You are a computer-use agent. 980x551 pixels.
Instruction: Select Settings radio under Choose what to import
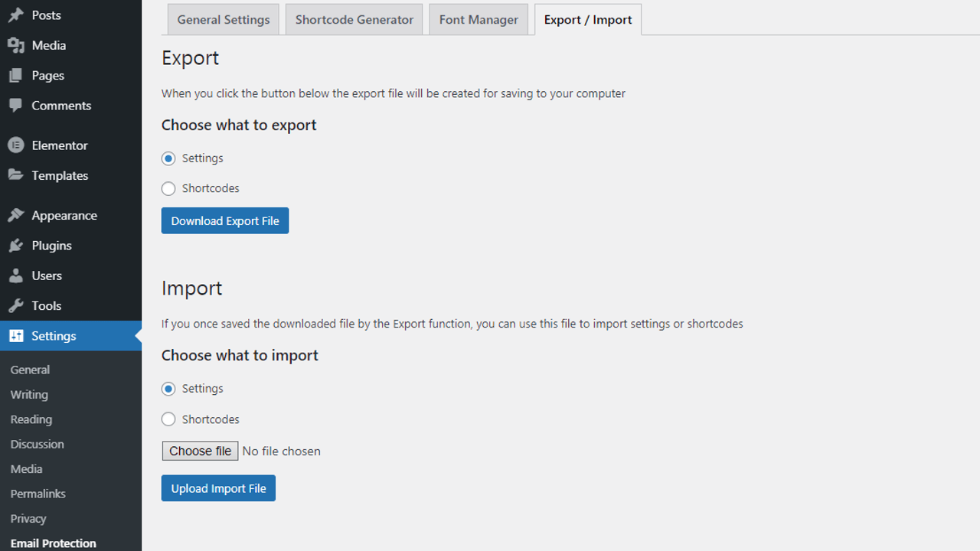(x=168, y=388)
